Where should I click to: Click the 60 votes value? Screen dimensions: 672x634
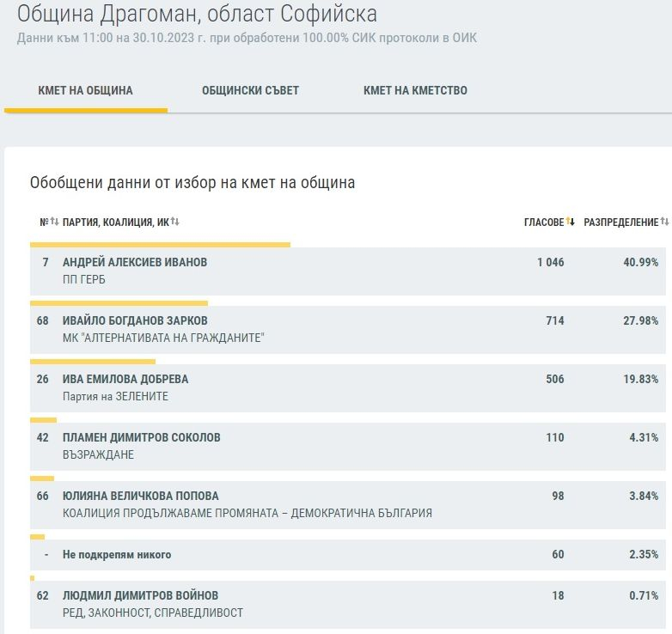[558, 554]
